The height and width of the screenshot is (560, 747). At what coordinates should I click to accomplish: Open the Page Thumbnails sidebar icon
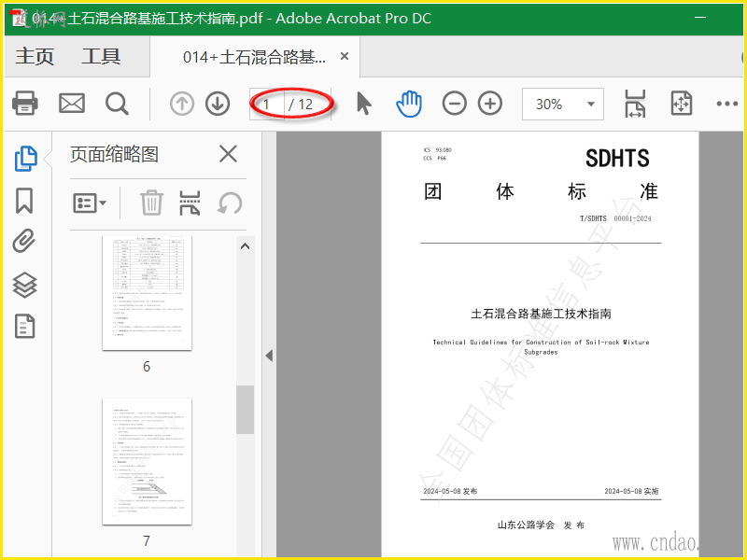coord(25,158)
